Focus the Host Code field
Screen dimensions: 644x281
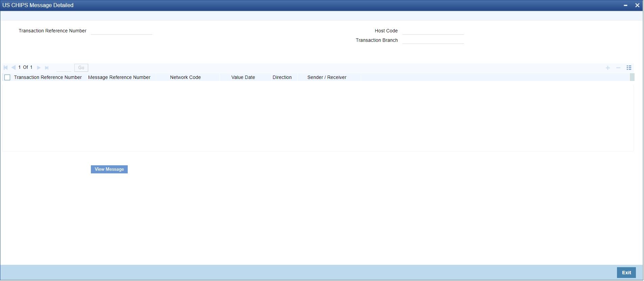433,31
